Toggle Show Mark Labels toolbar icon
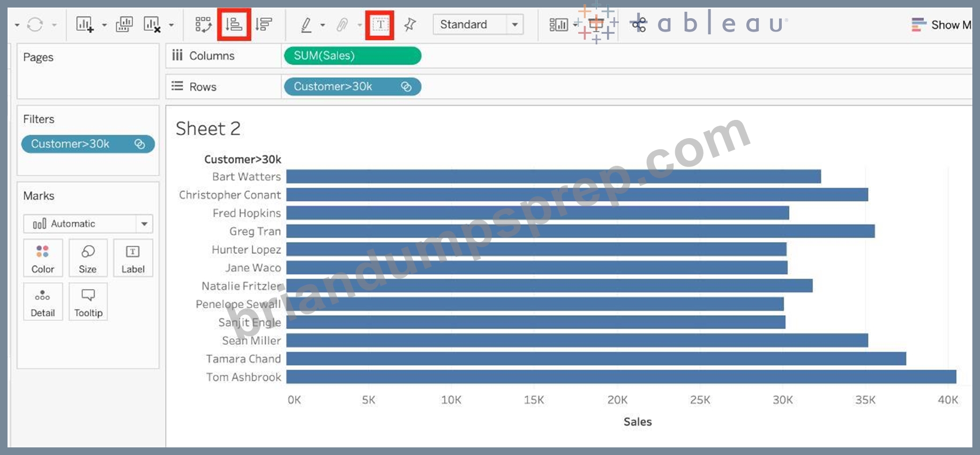 click(380, 25)
